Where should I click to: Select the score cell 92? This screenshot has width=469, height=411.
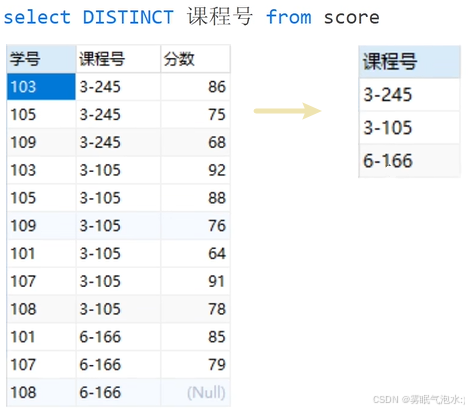point(196,170)
